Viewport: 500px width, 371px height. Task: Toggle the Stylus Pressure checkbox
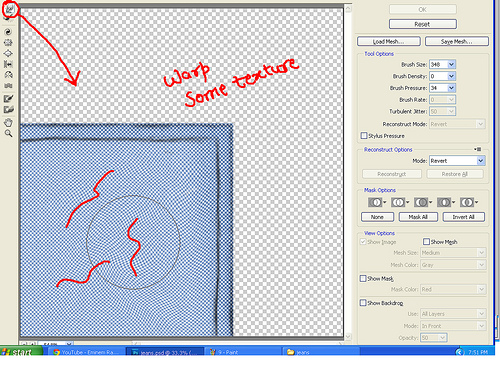point(364,136)
